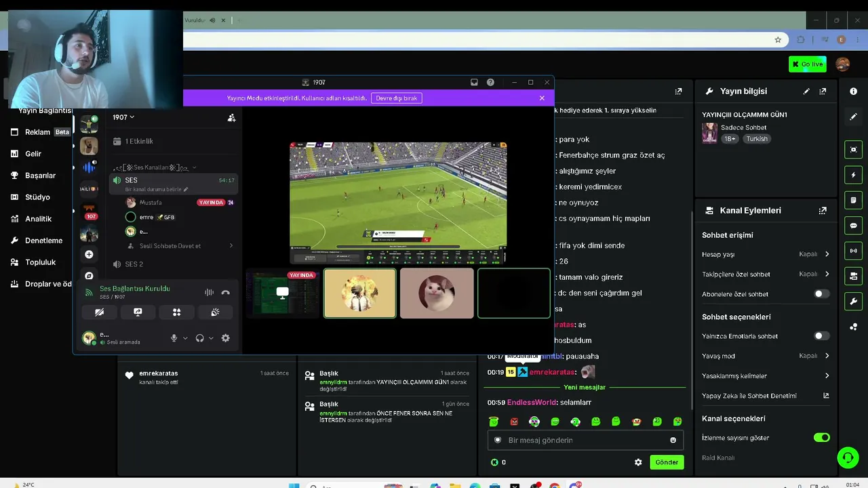The image size is (868, 488).
Task: Turn on camera in Discord
Action: pos(100,312)
